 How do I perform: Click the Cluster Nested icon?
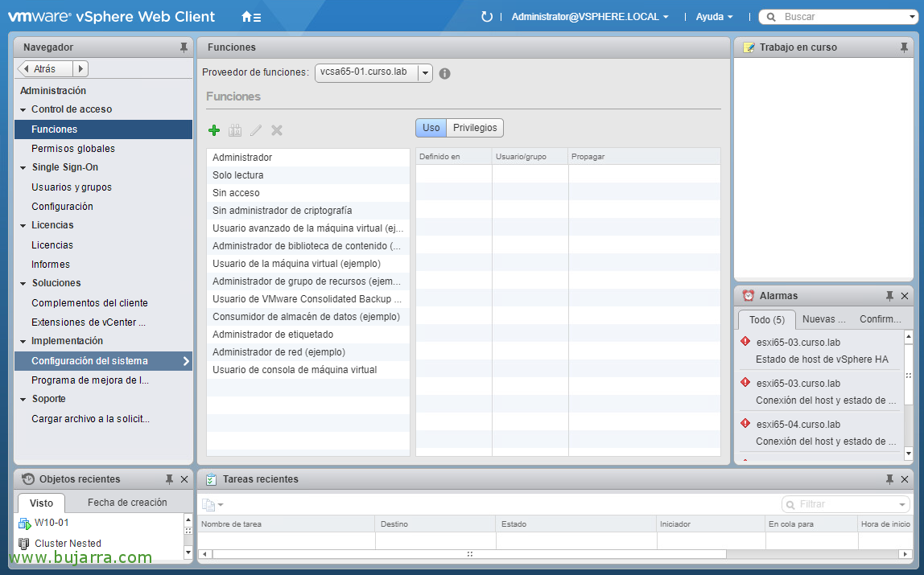pyautogui.click(x=24, y=543)
